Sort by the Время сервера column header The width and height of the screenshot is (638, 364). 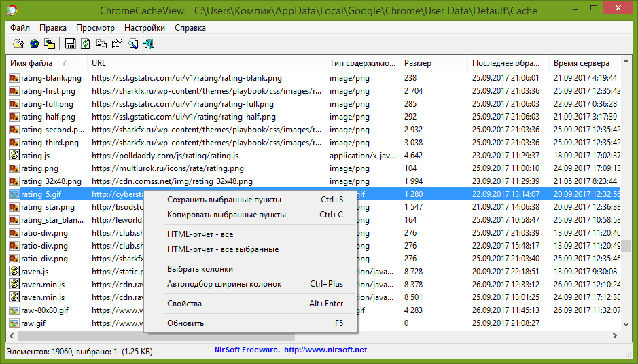coord(585,63)
